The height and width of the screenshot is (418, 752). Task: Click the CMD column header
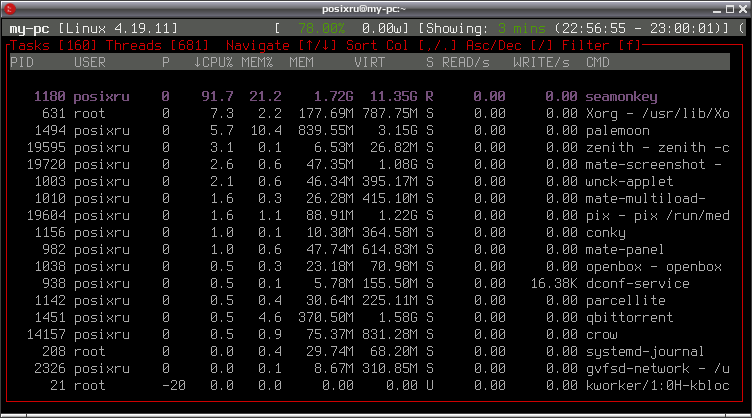click(x=598, y=62)
